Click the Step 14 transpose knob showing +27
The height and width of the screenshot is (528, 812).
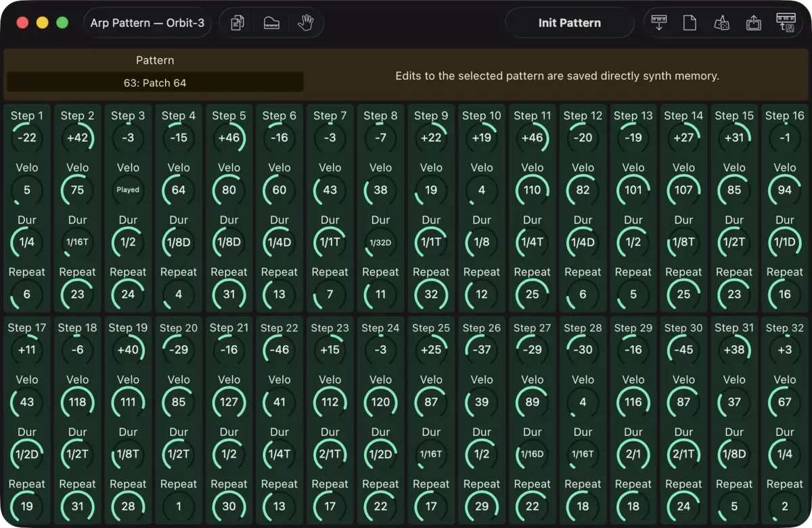click(684, 137)
